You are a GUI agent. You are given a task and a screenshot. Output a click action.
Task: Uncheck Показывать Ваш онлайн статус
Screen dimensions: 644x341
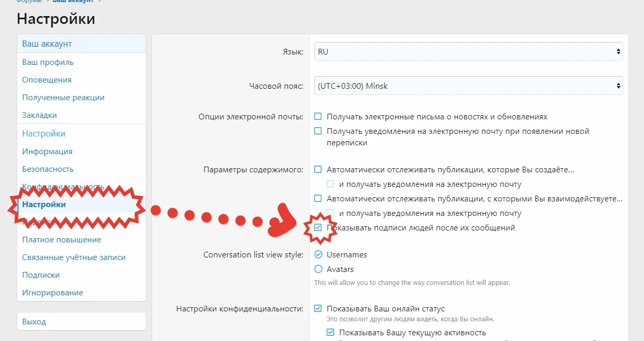318,309
